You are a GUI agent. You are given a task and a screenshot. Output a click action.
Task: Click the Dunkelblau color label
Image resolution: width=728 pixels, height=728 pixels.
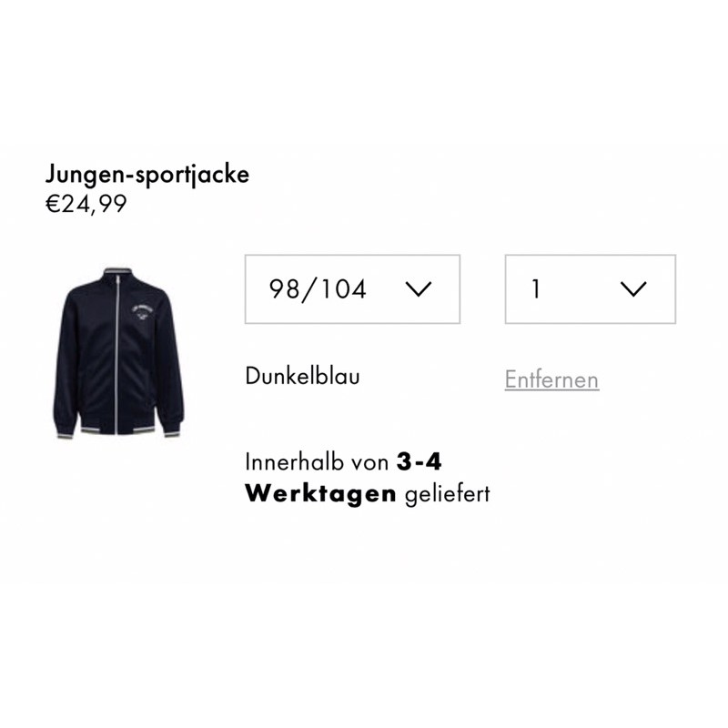pyautogui.click(x=302, y=376)
